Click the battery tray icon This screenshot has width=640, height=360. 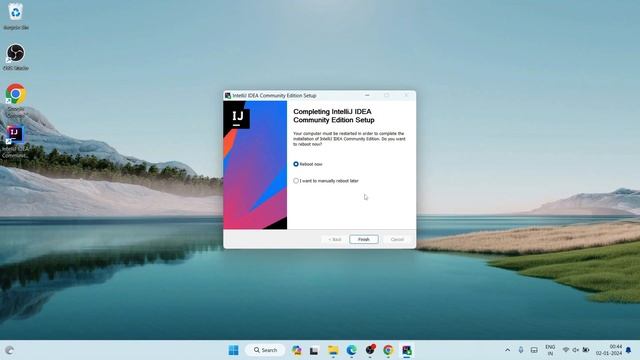tap(586, 350)
